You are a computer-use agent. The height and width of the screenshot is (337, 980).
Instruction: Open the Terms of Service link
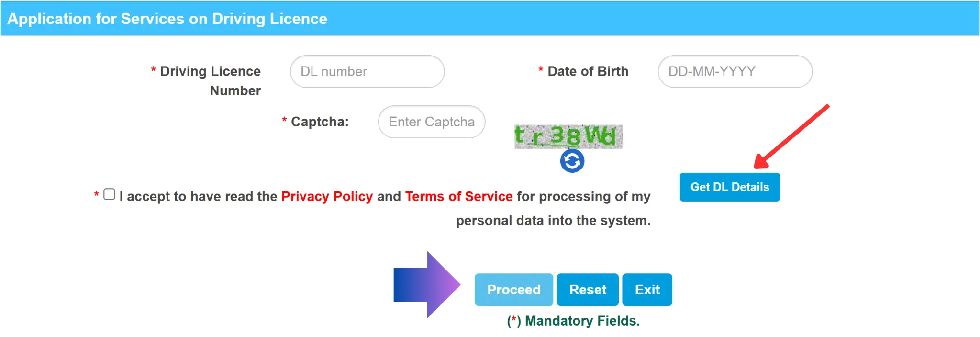coord(458,197)
